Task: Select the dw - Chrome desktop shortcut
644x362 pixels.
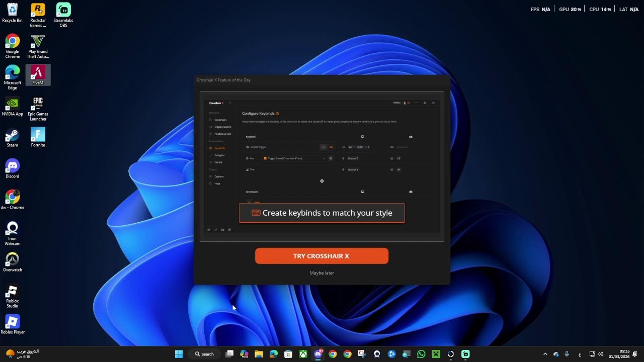Action: pyautogui.click(x=12, y=200)
